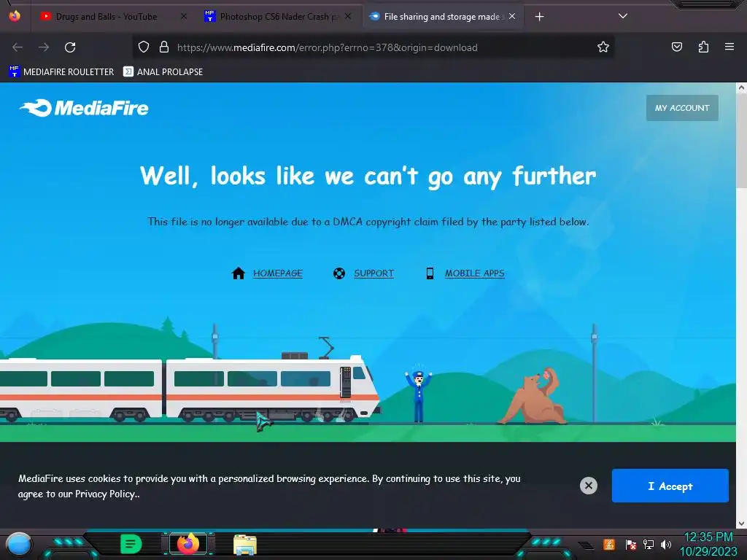Switch to Photoshop CS6 Nader Crash tab

278,17
